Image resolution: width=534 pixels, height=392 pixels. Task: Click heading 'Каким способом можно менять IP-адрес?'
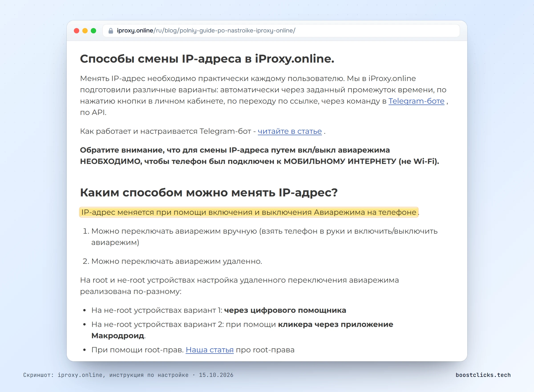coord(209,192)
